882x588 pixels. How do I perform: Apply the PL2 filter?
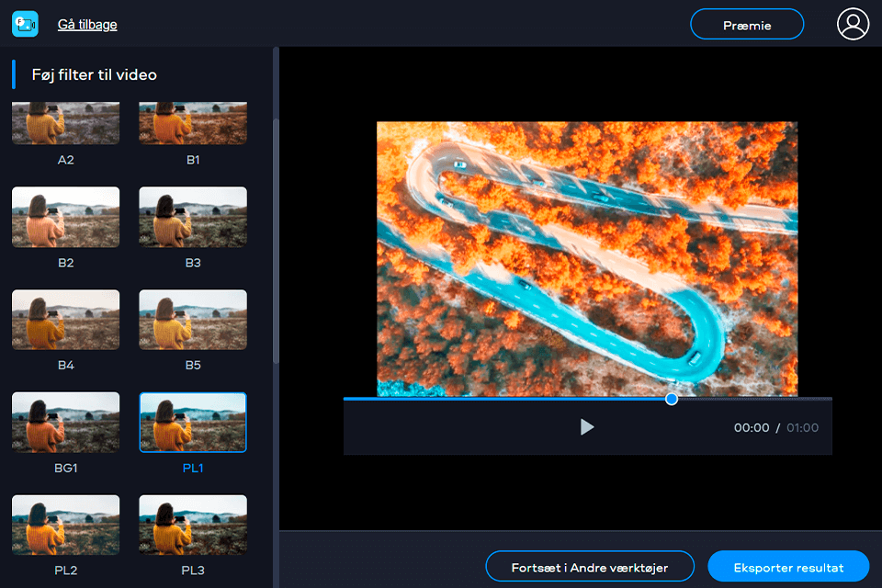click(65, 525)
